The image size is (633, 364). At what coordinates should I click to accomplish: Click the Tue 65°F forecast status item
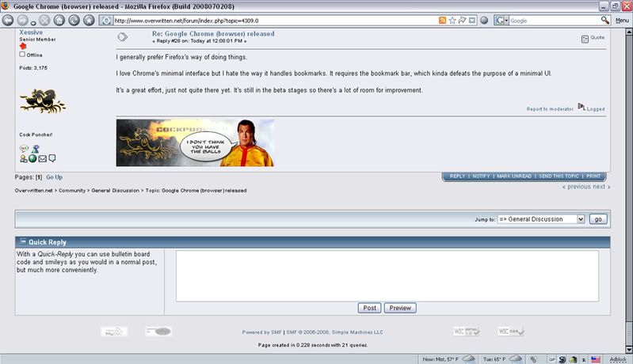point(502,358)
